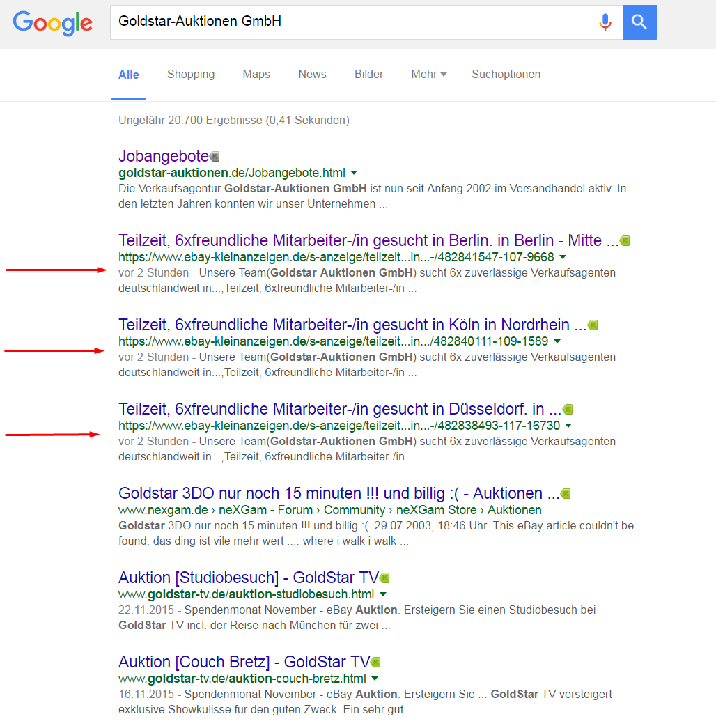Click the ebay-kleinanzeigen URL ending 482841547-107-9668
Image resolution: width=716 pixels, height=728 pixels.
(336, 257)
